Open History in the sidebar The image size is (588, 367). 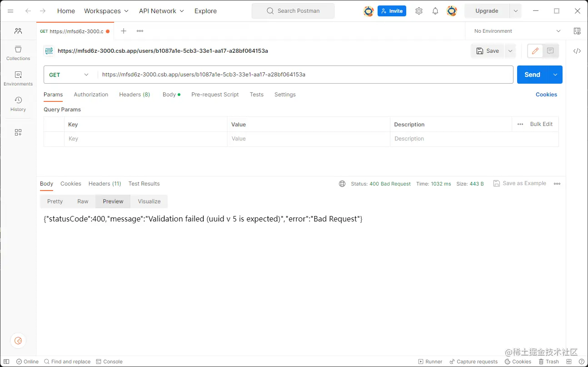pos(18,104)
